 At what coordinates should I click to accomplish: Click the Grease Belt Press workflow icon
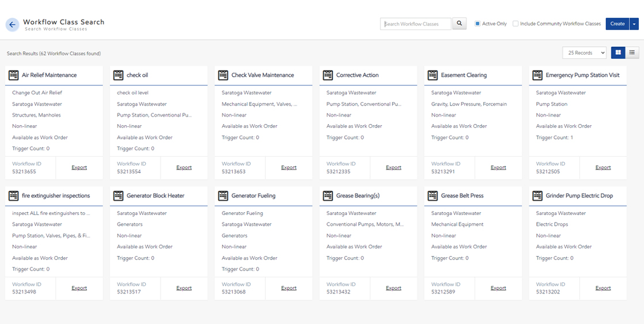[433, 195]
